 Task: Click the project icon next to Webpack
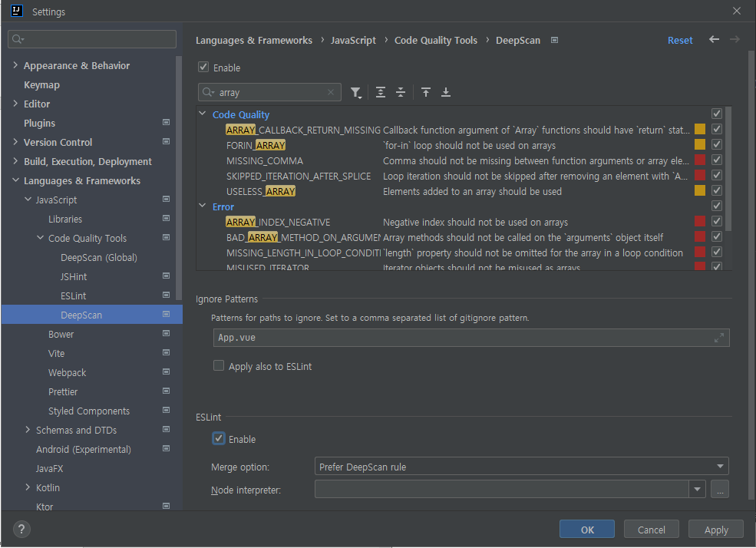[167, 371]
